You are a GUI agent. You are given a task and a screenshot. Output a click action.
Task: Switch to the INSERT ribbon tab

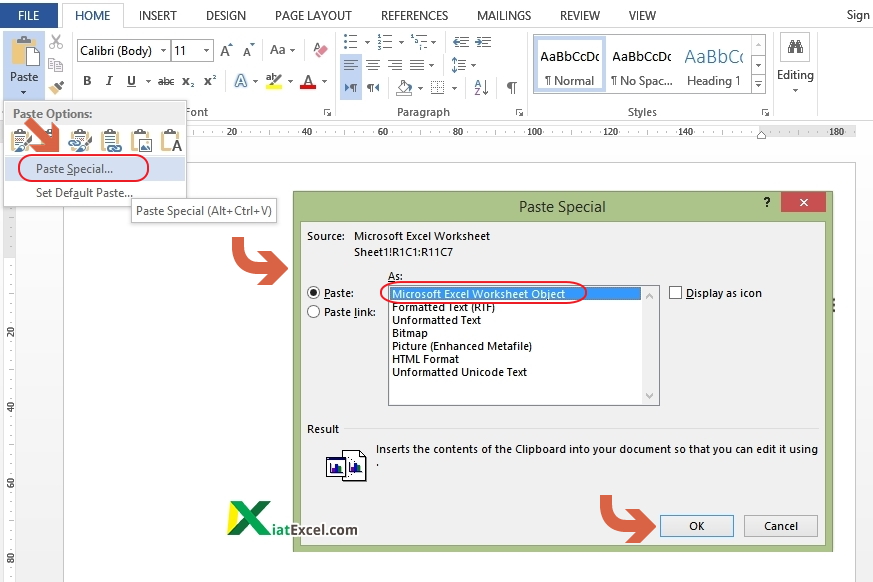(x=158, y=15)
